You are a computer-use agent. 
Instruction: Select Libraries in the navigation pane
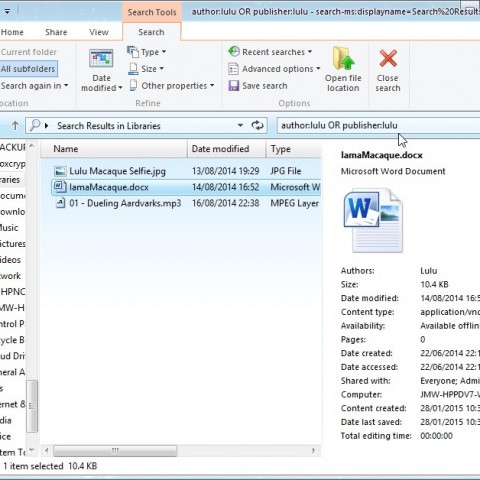pos(10,180)
